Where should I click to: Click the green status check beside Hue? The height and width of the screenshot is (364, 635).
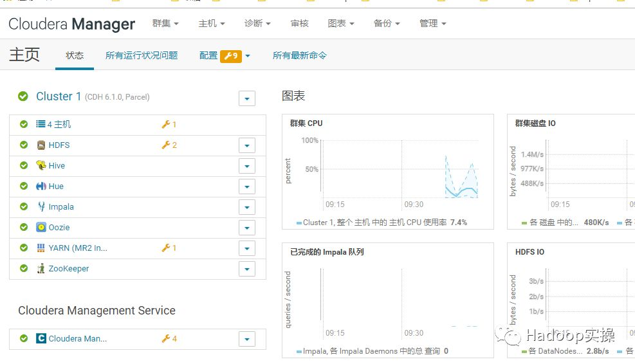[24, 186]
